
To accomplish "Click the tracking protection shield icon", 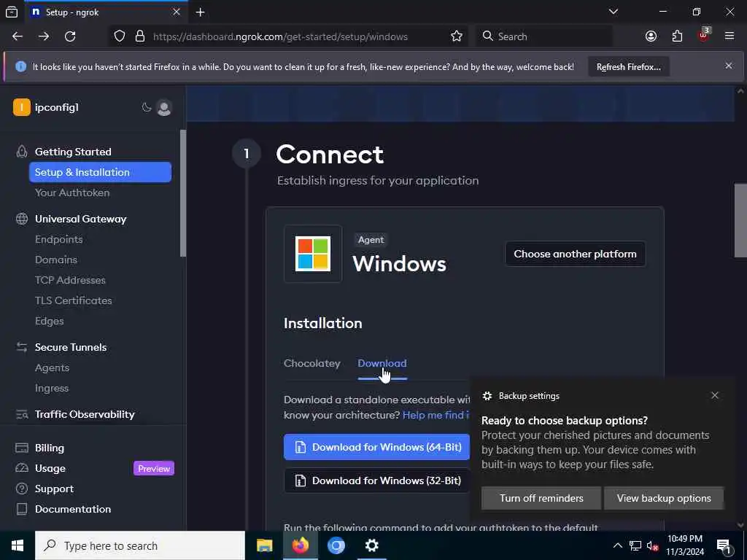I will coord(120,36).
